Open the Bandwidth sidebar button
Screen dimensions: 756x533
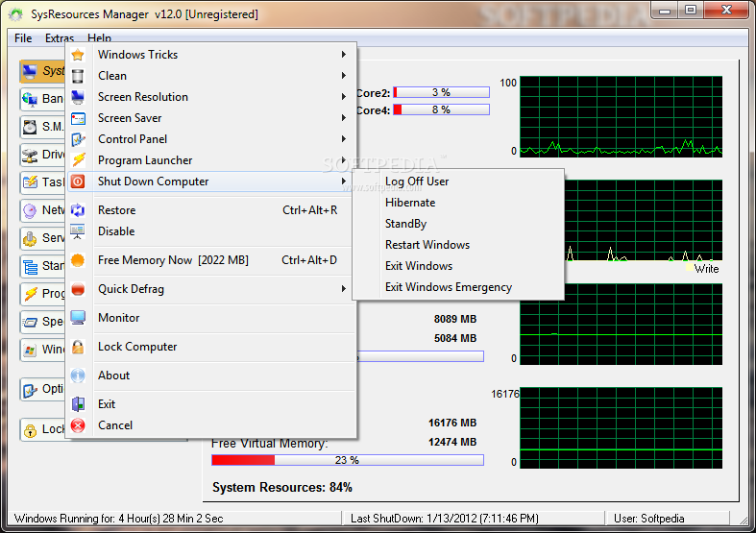[x=42, y=99]
